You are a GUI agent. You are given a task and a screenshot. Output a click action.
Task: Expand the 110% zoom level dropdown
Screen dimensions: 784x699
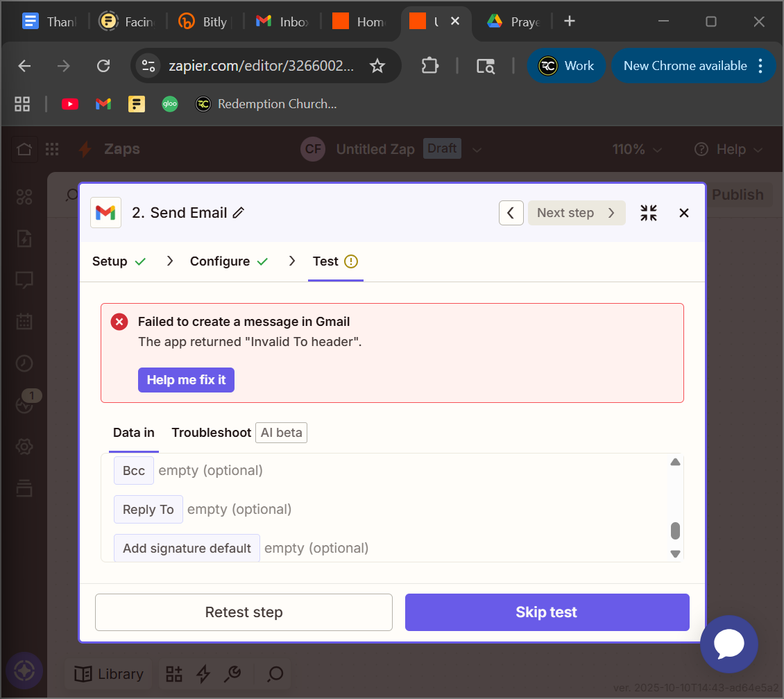point(636,149)
